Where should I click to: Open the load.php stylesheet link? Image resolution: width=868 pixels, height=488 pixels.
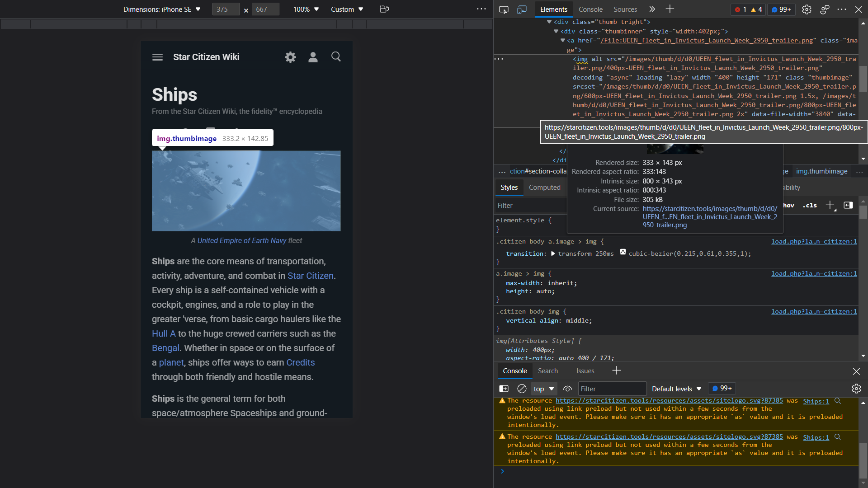point(813,241)
